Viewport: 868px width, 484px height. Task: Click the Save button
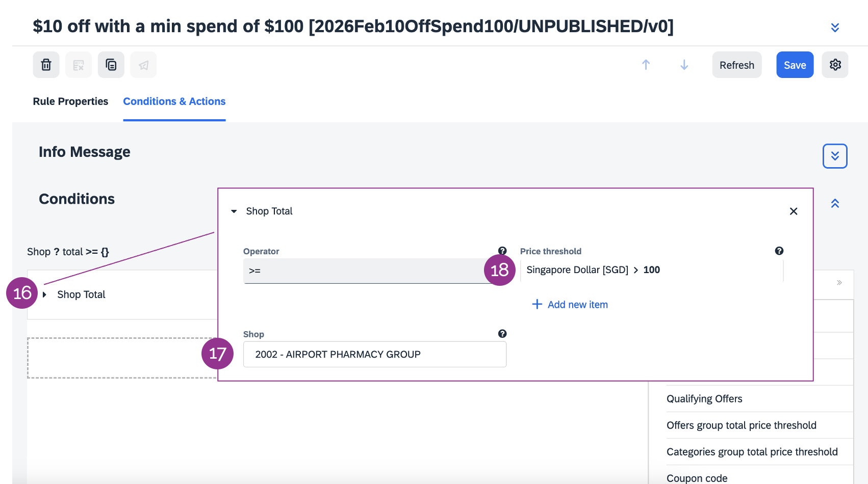pyautogui.click(x=795, y=65)
